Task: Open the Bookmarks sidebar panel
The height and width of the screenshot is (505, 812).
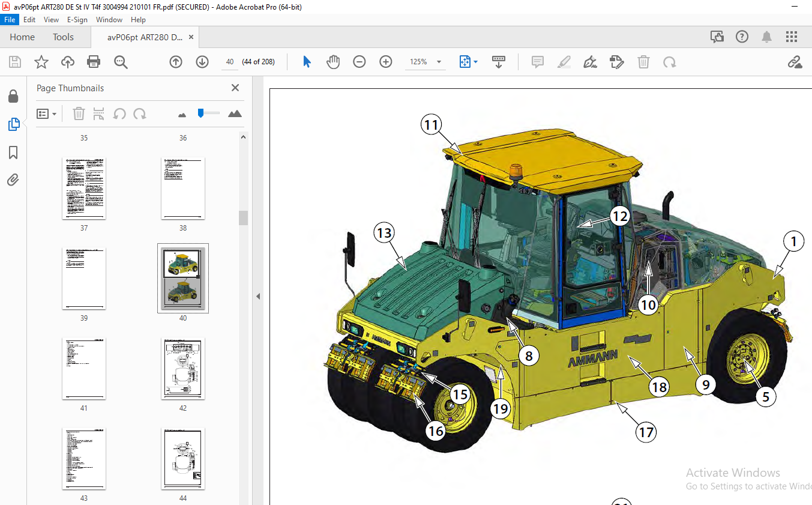Action: tap(13, 153)
